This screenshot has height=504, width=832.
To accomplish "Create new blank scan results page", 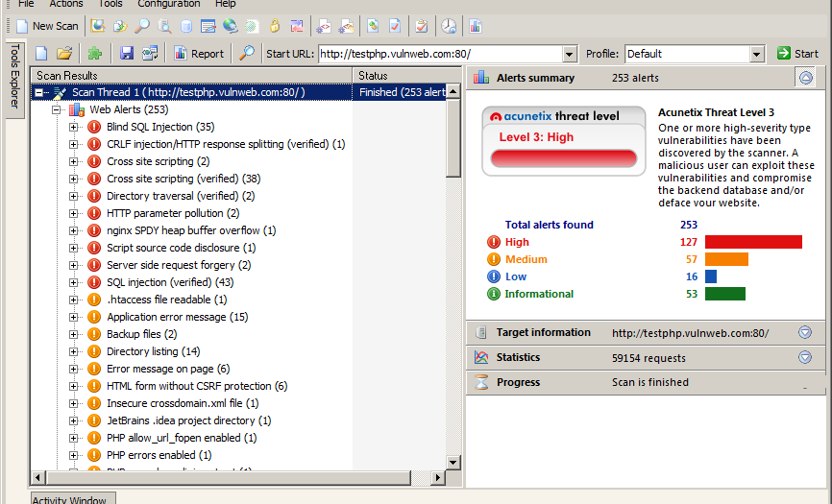I will (41, 53).
